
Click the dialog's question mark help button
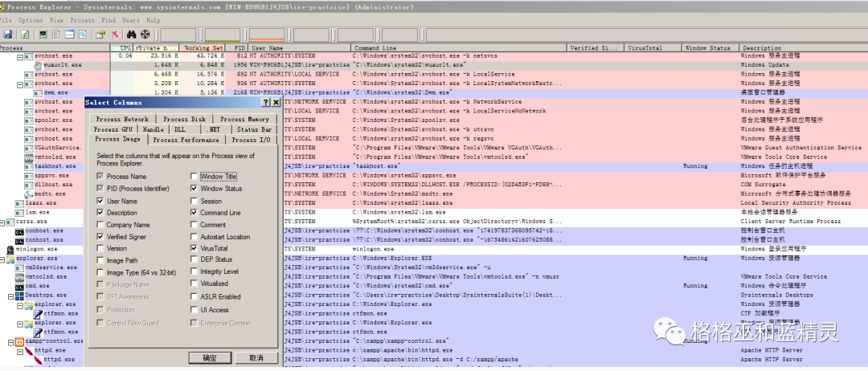[266, 103]
